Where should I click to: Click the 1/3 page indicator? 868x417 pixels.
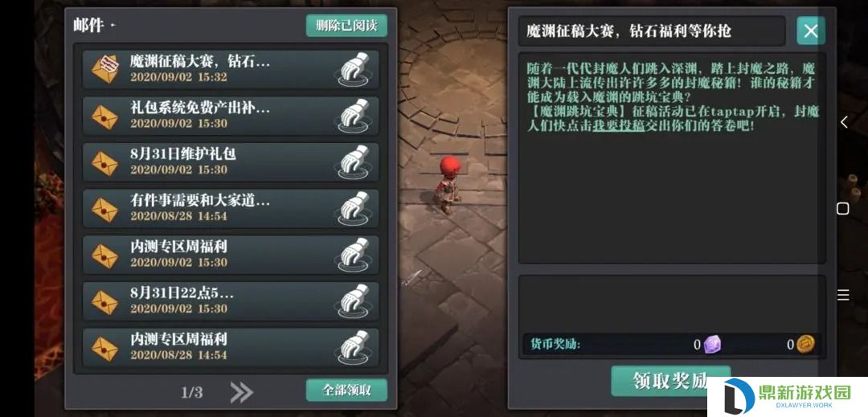click(x=191, y=393)
